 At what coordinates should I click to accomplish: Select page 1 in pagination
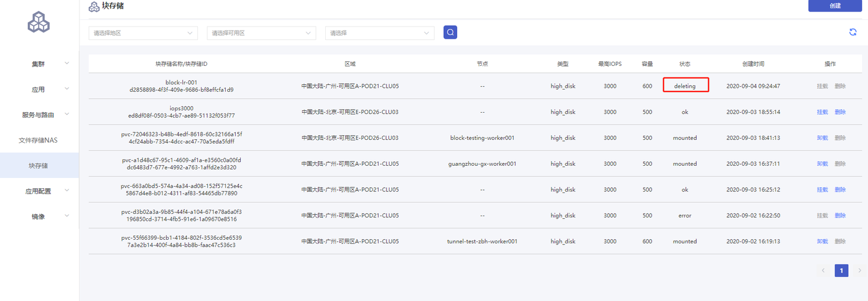click(841, 270)
